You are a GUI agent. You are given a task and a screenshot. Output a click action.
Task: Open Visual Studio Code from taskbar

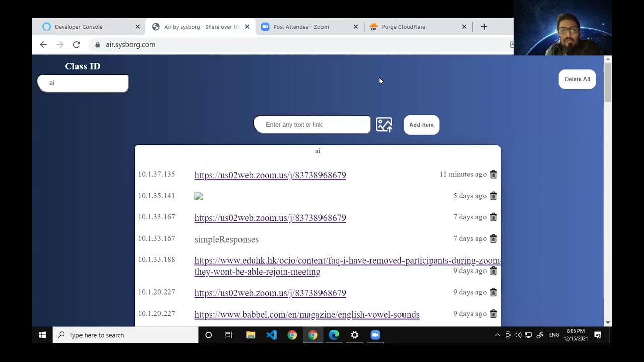coord(271,335)
